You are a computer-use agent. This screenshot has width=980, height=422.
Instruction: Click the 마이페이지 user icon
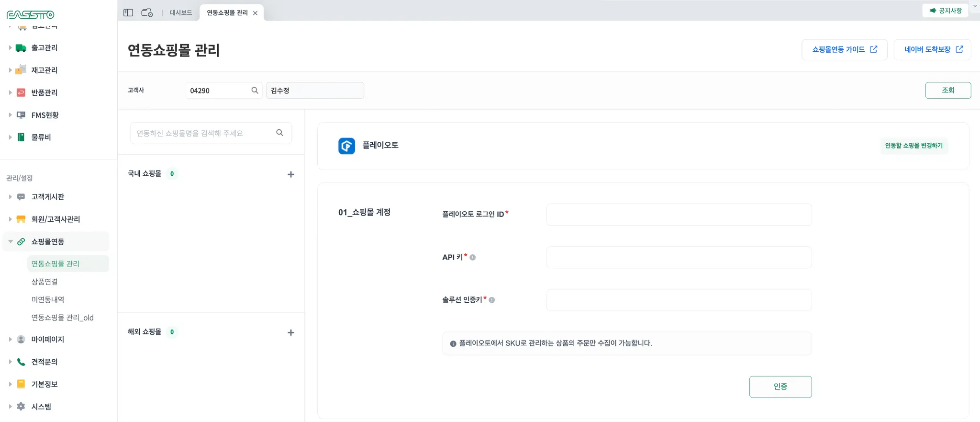pos(21,339)
